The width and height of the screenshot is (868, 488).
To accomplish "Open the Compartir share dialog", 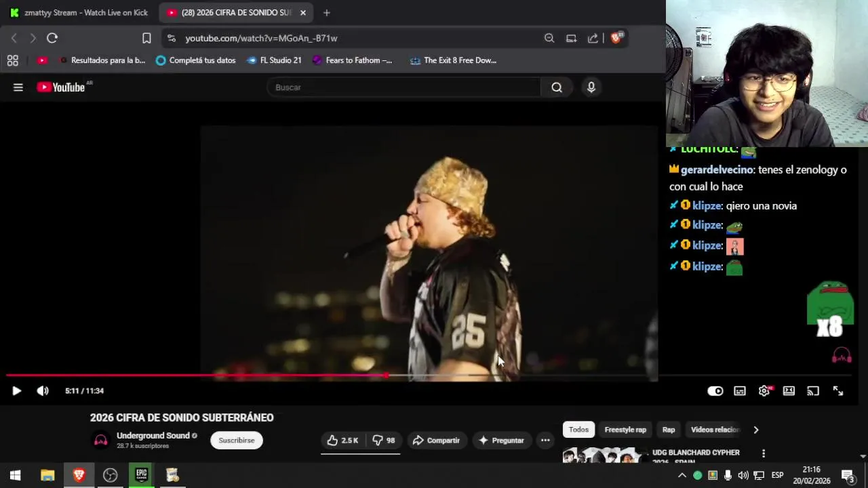I will coord(436,440).
